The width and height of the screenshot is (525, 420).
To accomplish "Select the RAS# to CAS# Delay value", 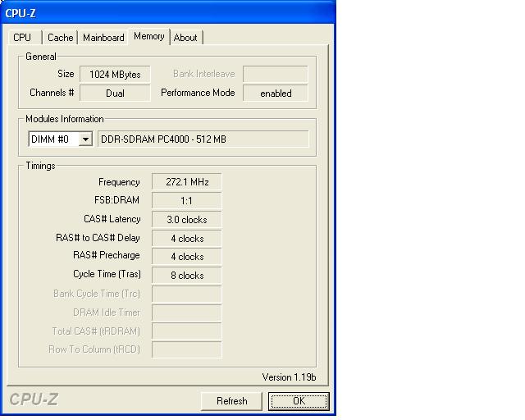I will [x=187, y=239].
